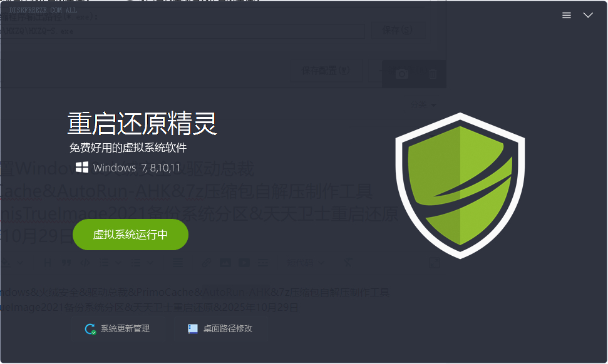Click the faint link icon in editor toolbar
Screen dimensions: 608x364
(x=206, y=263)
